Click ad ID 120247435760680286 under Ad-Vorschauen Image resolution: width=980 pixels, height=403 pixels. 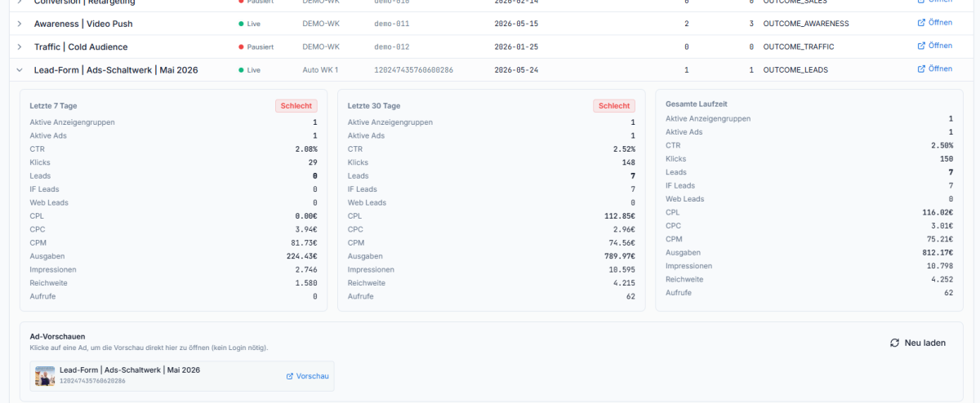coord(92,381)
